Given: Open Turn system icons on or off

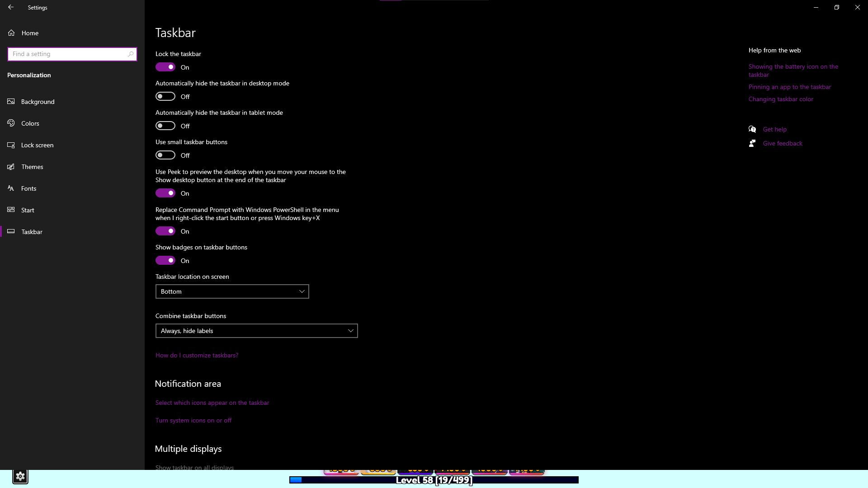Looking at the screenshot, I should tap(193, 420).
